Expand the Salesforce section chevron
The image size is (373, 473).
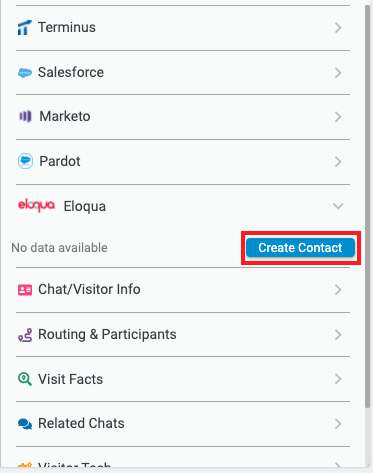point(338,72)
